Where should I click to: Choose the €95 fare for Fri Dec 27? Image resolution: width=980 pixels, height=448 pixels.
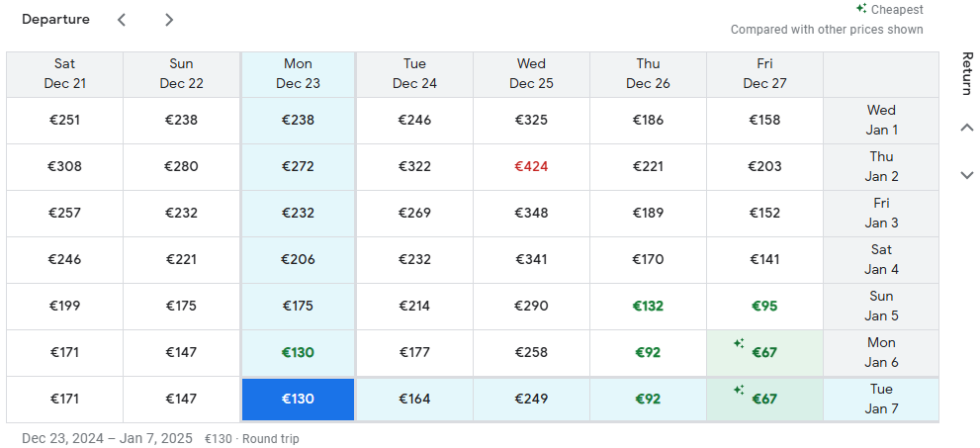coord(764,306)
